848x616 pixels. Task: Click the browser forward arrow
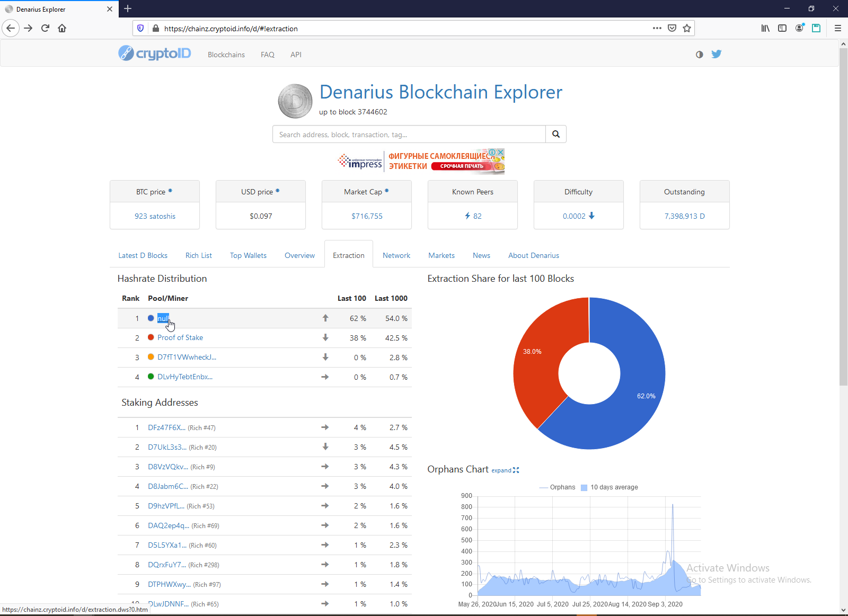[x=29, y=28]
